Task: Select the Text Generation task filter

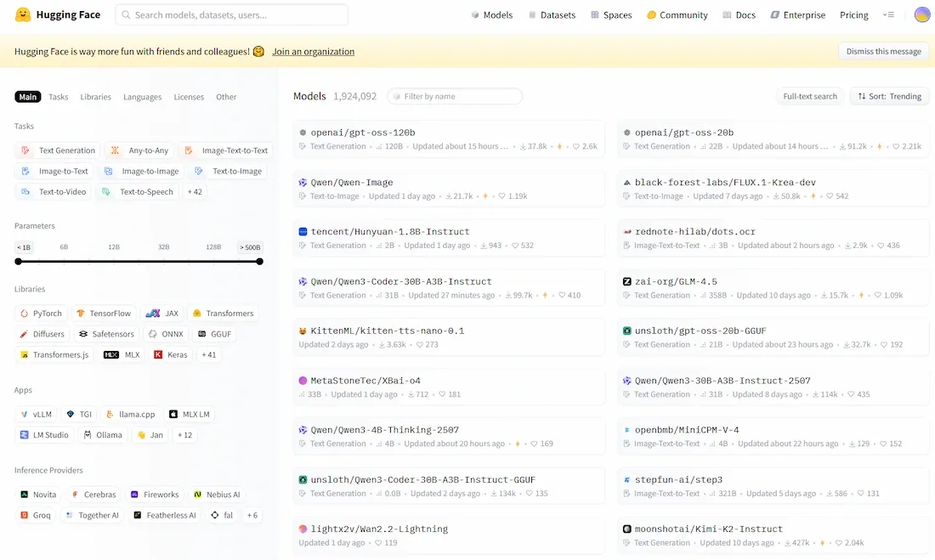Action: click(58, 150)
